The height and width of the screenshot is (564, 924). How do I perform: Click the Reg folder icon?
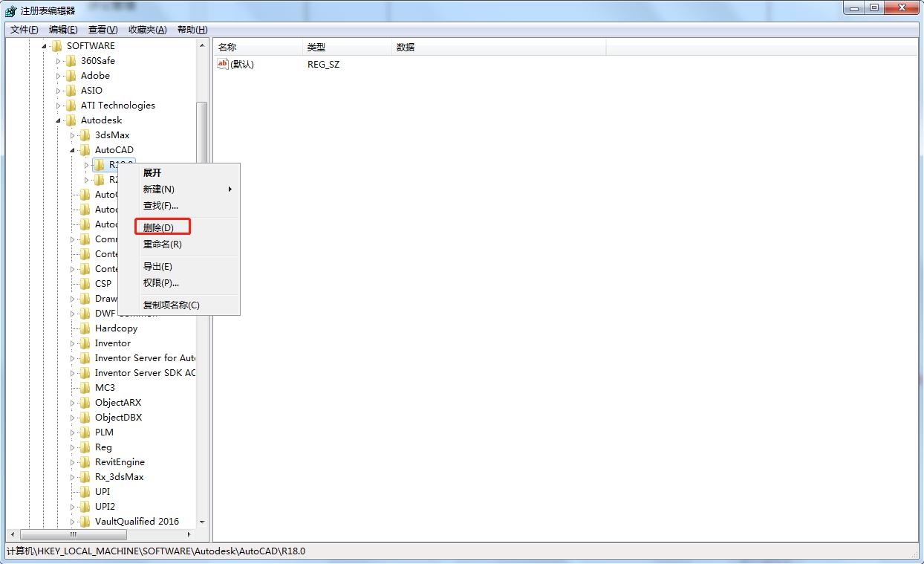(85, 447)
